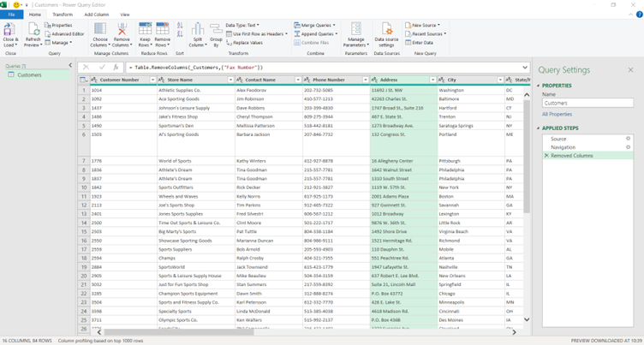The height and width of the screenshot is (345, 644).
Task: Open the City column filter dropdown
Action: coord(500,80)
